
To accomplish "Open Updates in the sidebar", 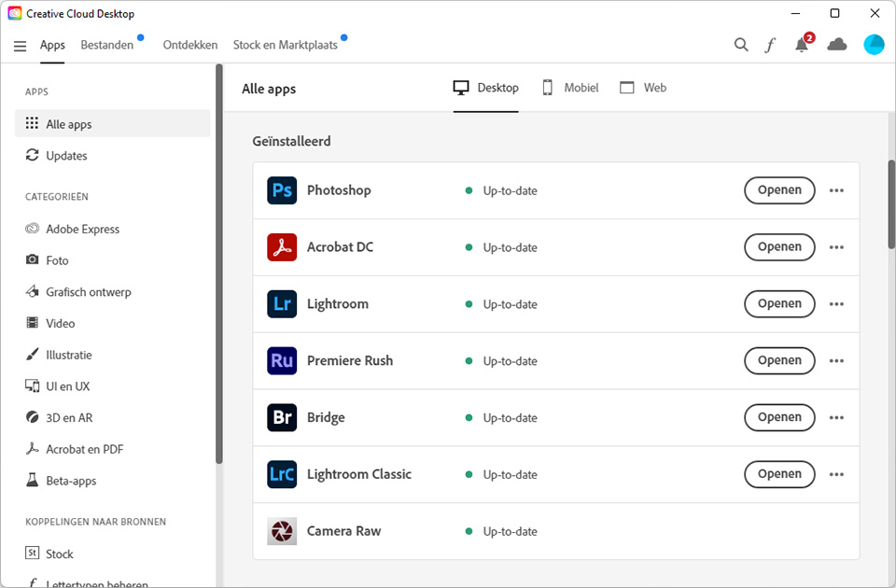I will [x=56, y=156].
